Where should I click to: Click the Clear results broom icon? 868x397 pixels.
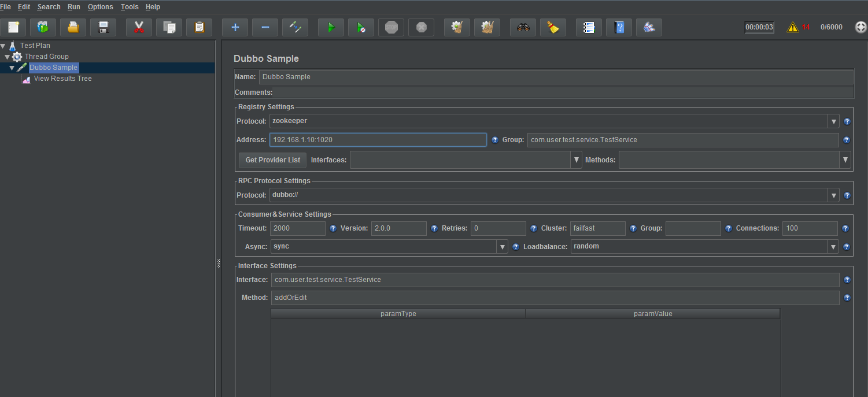[x=457, y=27]
